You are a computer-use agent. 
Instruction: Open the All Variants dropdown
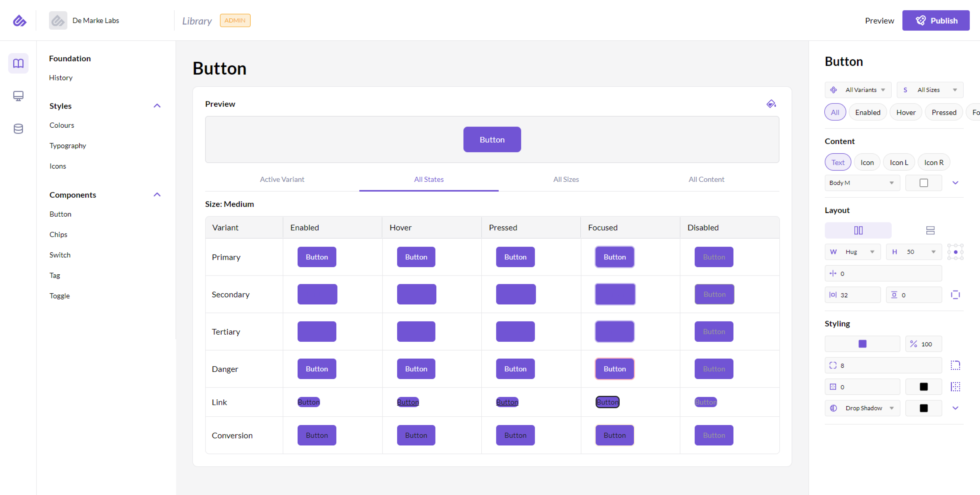coord(858,90)
